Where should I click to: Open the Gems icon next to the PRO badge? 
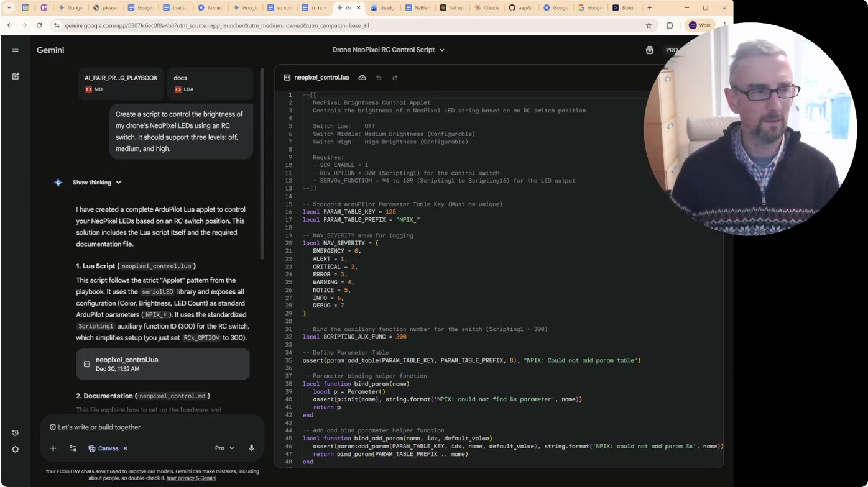coord(649,50)
